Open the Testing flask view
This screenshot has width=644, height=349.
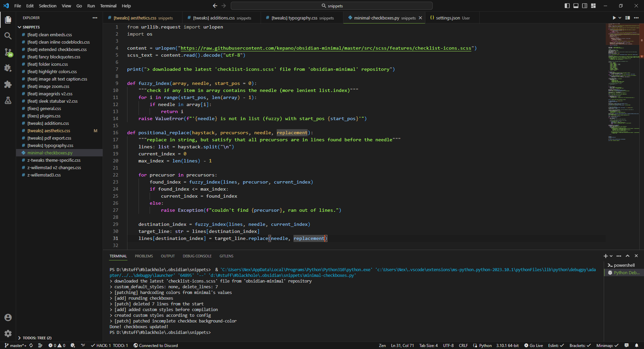[x=8, y=100]
